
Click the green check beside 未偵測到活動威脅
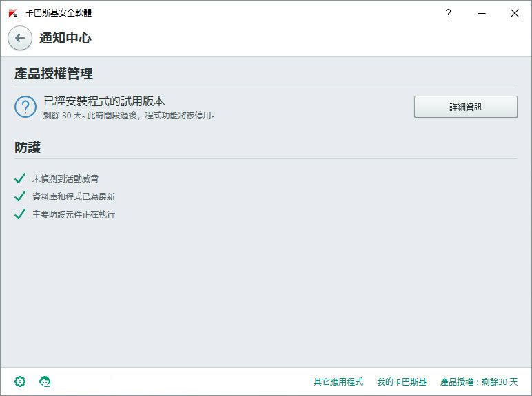[x=20, y=178]
